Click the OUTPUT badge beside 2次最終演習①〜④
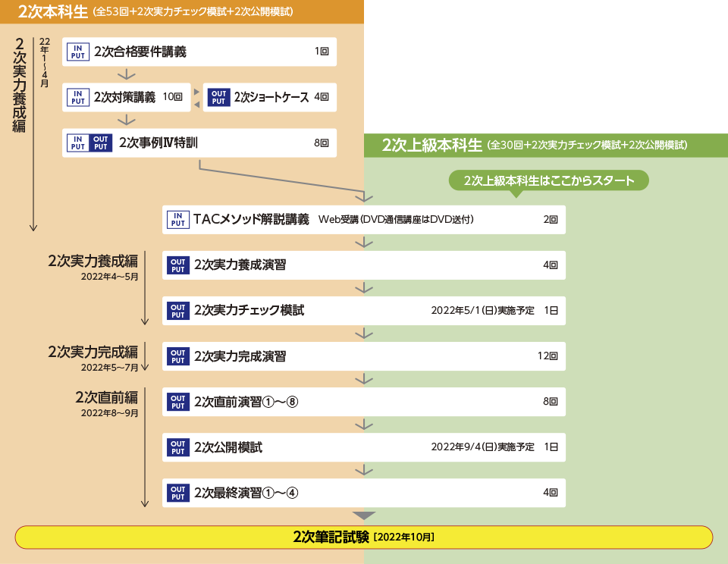The height and width of the screenshot is (564, 728). pyautogui.click(x=177, y=493)
